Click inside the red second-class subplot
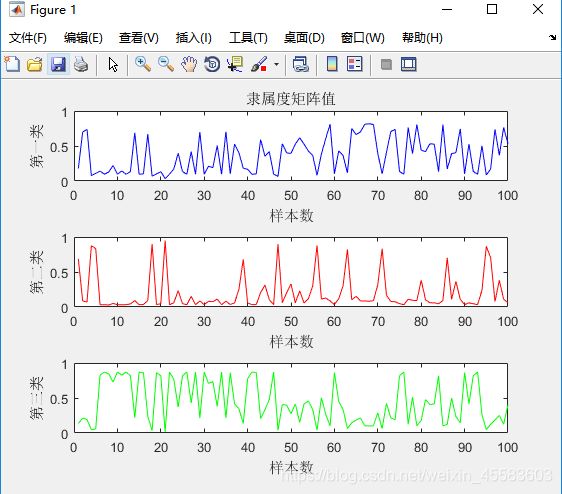The height and width of the screenshot is (494, 562). tap(291, 272)
